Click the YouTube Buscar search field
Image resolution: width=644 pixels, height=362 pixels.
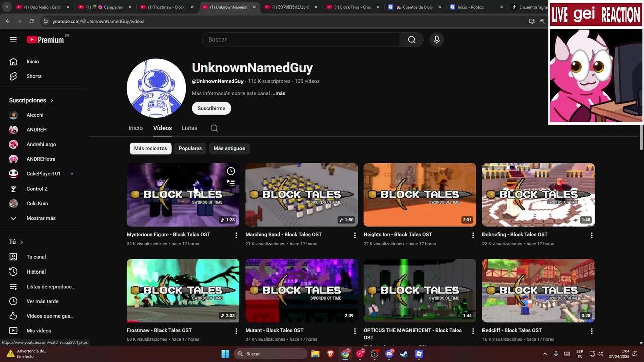coord(301,40)
